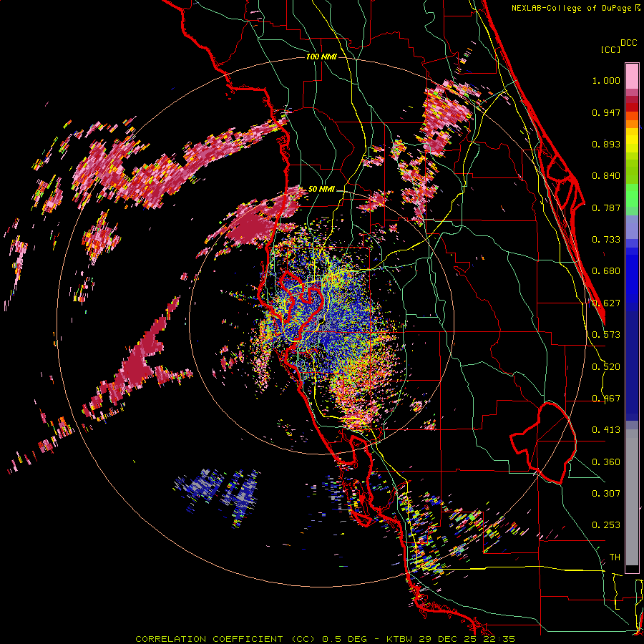Click the CORRELATION COEFFICIENT caption at the bottom
Screen dimensions: 644x644
tap(325, 639)
